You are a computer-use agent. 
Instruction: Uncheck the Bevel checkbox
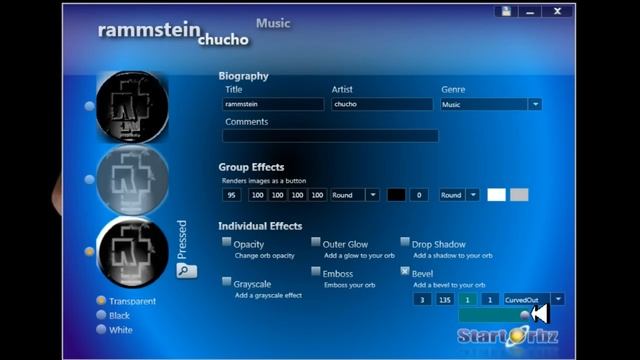click(404, 271)
